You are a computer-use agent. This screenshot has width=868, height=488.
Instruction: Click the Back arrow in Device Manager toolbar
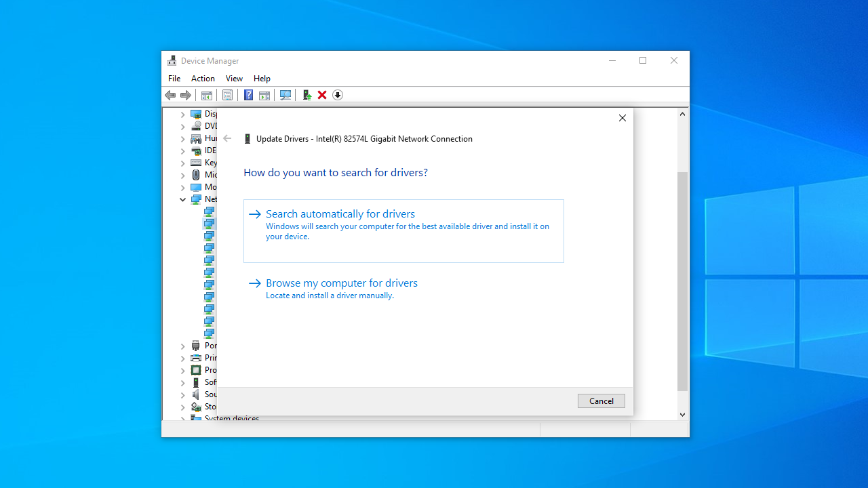point(170,96)
